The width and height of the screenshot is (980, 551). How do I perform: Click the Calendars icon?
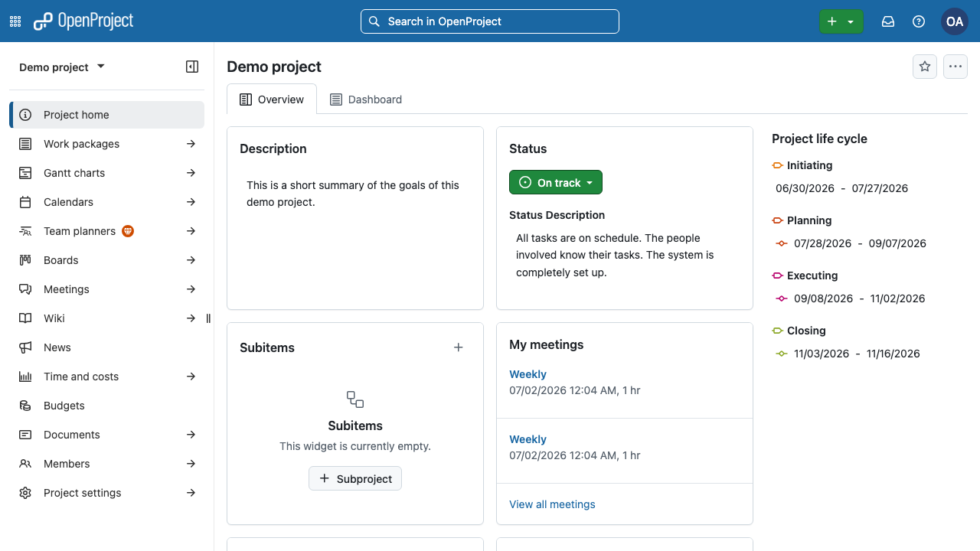click(25, 202)
